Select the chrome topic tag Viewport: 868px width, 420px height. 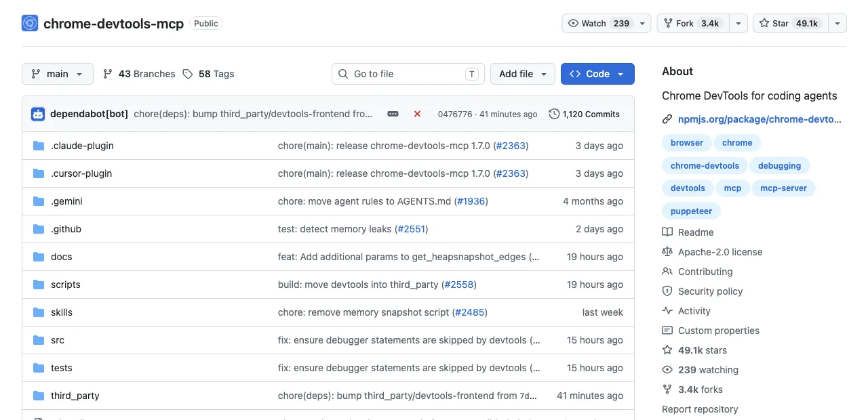point(737,143)
